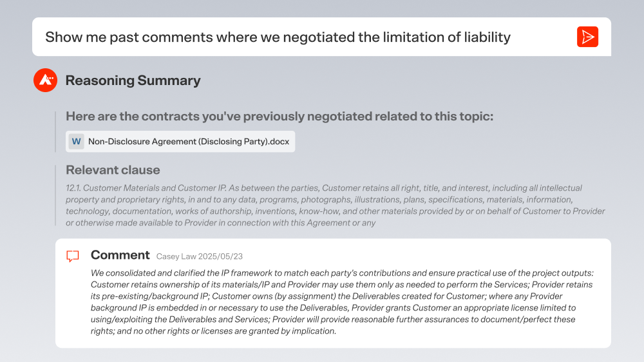Click the Word W file icon
This screenshot has width=644, height=362.
77,141
